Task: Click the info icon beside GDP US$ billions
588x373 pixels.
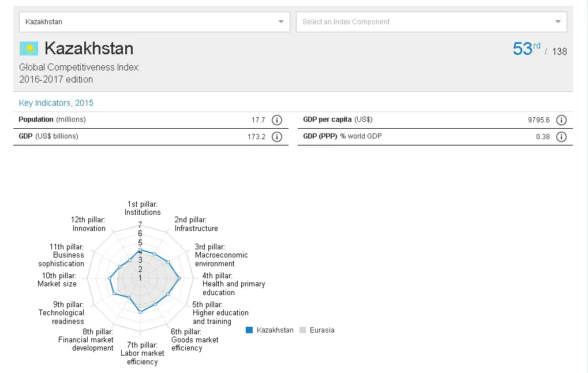Action: (277, 137)
